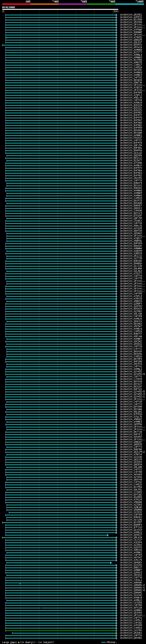
Task: Open hit UniRef100_B9T650
Action: pyautogui.click(x=131, y=70)
